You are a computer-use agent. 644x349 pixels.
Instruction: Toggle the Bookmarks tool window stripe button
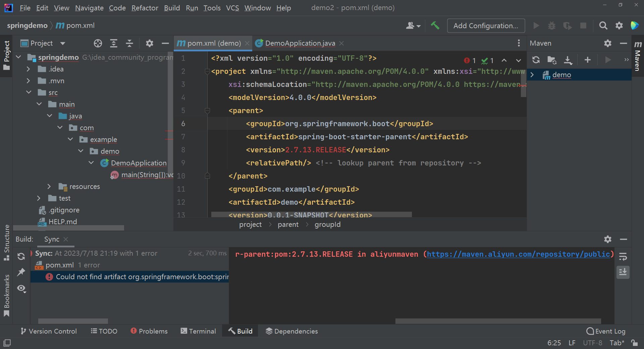(6, 296)
